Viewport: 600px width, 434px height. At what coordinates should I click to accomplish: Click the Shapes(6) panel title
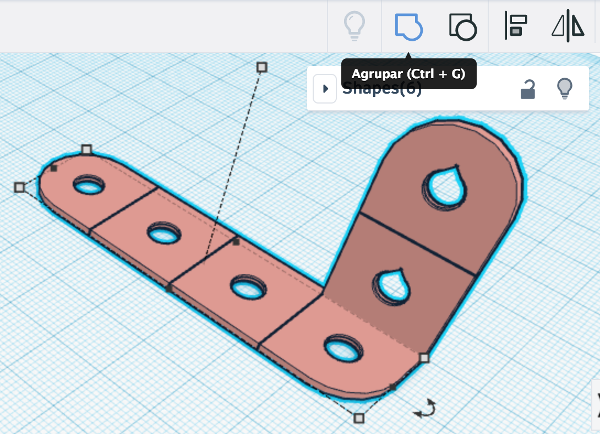point(382,90)
